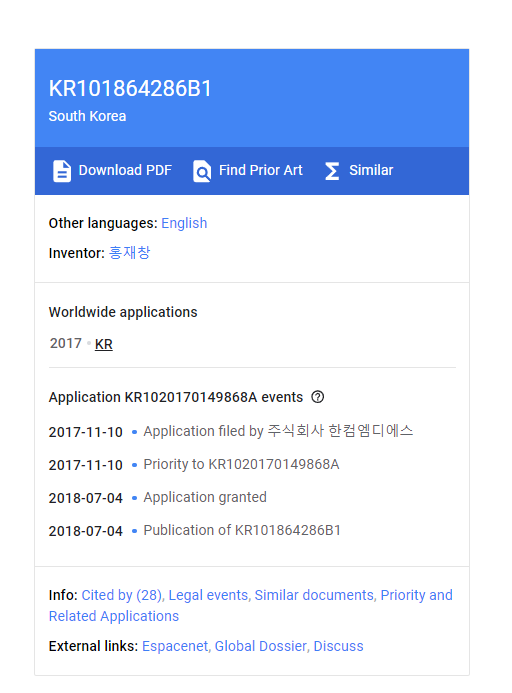Screen dimensions: 512x693
Task: Go to Similar documents section
Action: click(x=314, y=595)
